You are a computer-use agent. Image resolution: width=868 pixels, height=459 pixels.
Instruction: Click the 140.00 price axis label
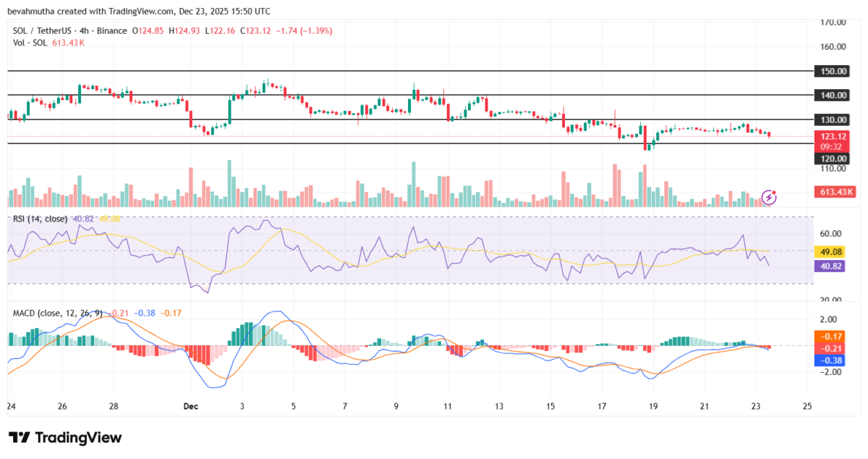tap(832, 95)
